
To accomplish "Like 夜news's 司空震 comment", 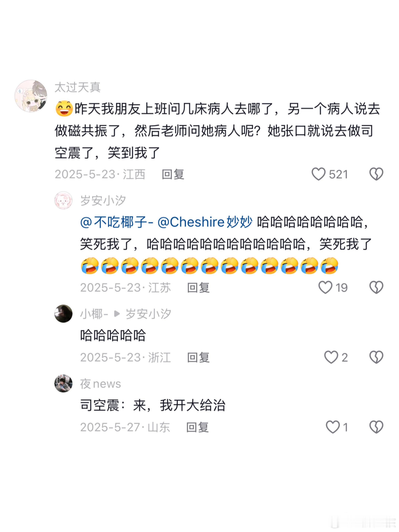I will (333, 427).
